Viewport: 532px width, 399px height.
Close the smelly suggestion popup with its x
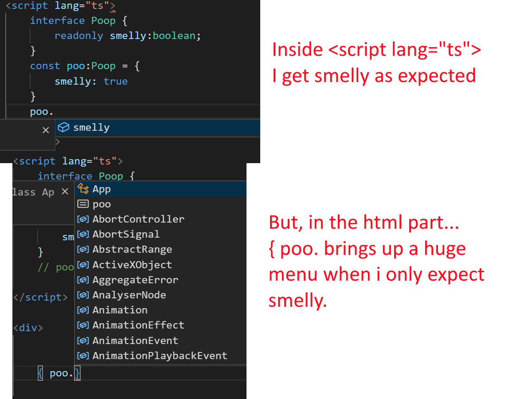pos(46,129)
